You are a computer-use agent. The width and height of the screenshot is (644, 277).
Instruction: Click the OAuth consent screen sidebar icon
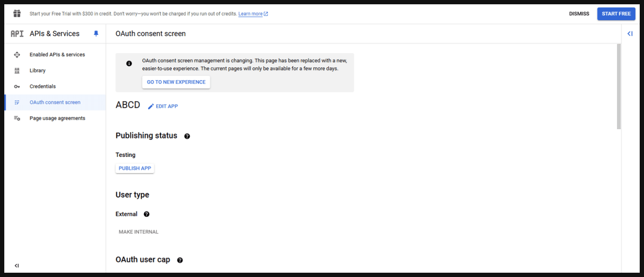click(x=17, y=102)
